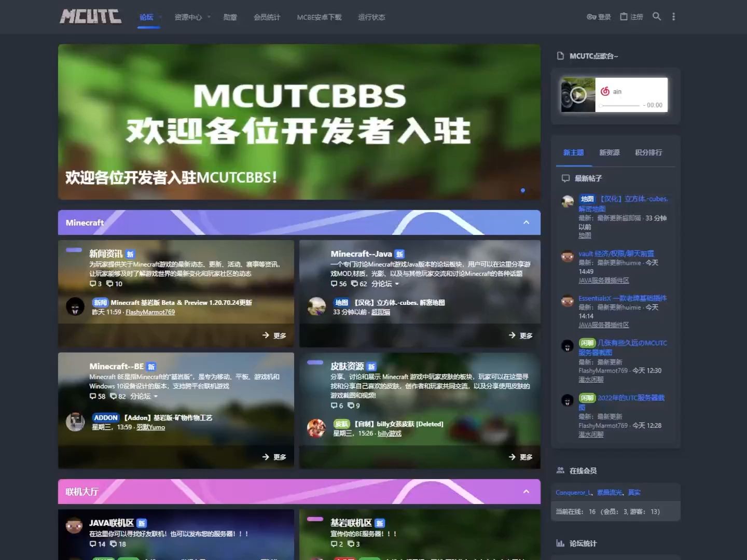This screenshot has height=560, width=747.
Task: Click the 新 badge next to 新闻资讯
Action: (x=130, y=254)
